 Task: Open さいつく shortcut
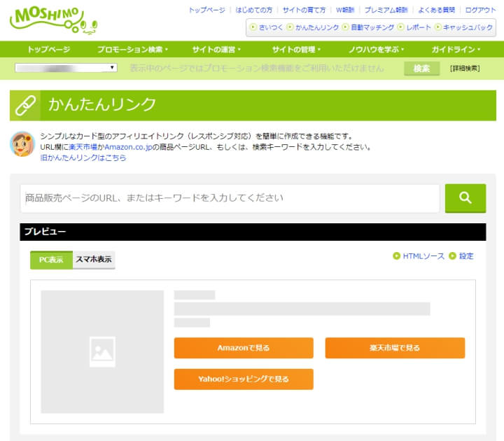(x=271, y=27)
